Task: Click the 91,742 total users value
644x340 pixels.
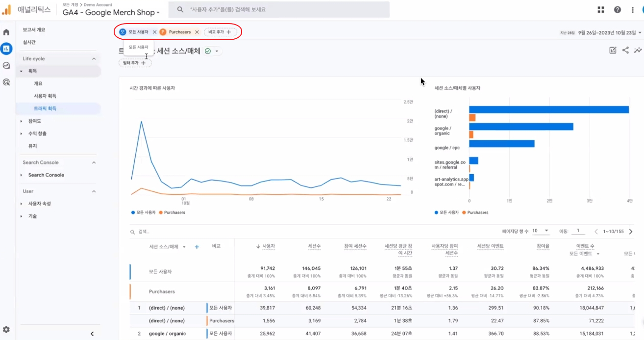Action: coord(267,268)
